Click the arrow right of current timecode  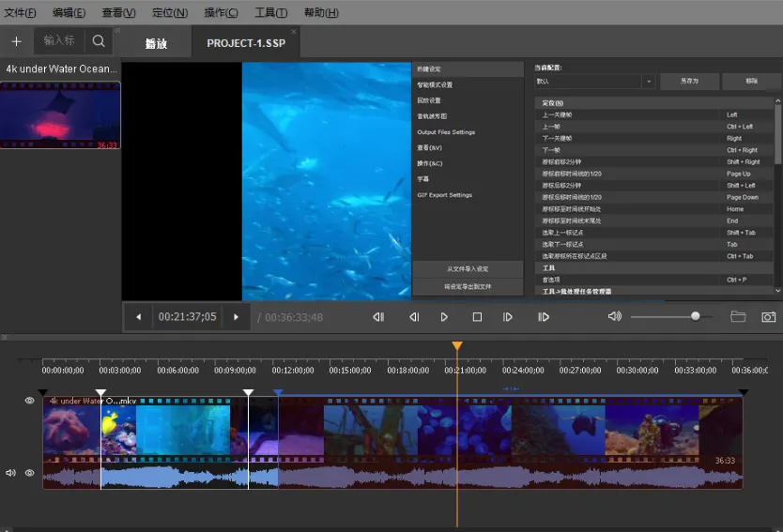[x=236, y=317]
